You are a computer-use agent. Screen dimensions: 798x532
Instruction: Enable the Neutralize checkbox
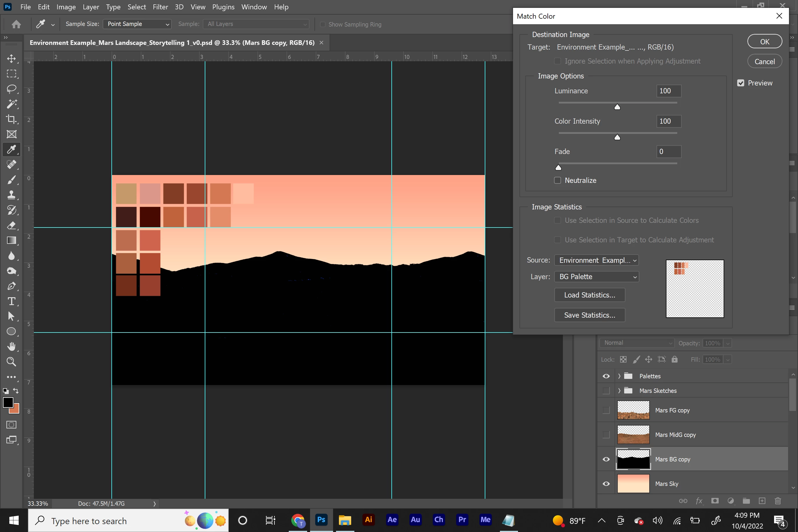(x=557, y=180)
